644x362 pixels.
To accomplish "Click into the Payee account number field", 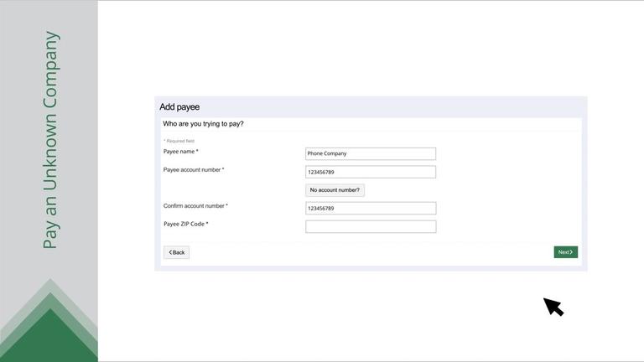I will 371,172.
